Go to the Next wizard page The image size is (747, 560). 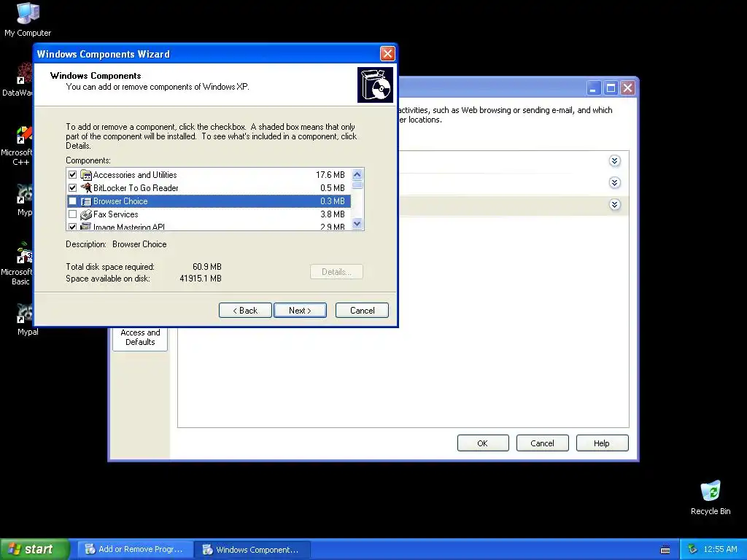coord(300,311)
